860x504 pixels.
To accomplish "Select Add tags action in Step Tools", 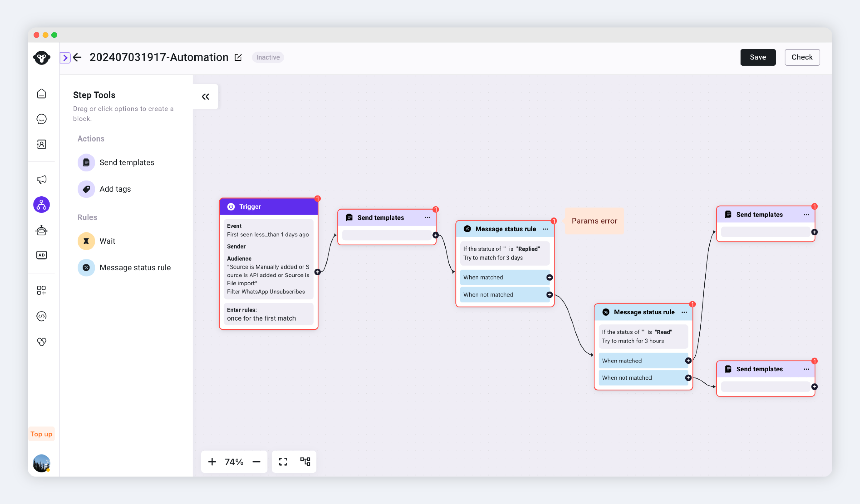I will 115,189.
